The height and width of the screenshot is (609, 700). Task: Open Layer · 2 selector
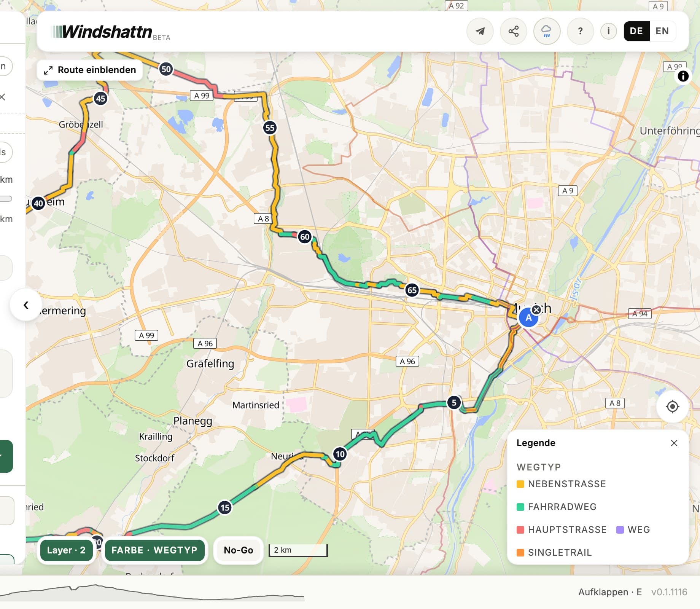pyautogui.click(x=66, y=550)
